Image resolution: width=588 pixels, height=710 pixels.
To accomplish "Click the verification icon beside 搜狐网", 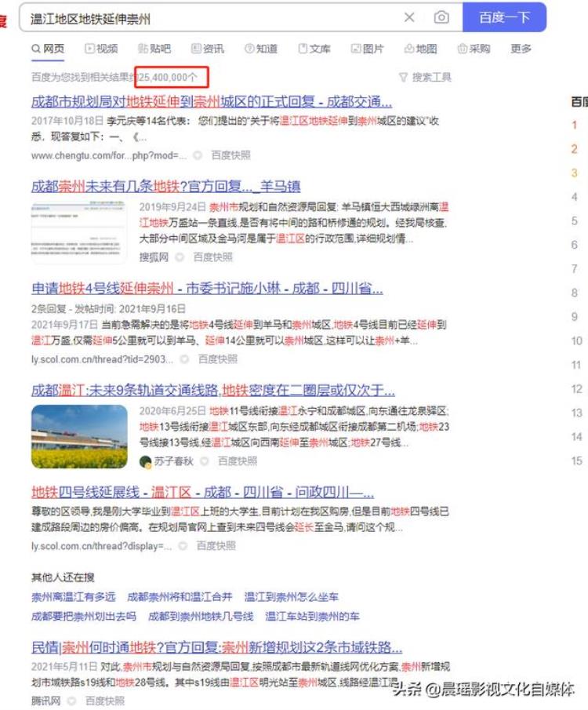I will [x=180, y=257].
